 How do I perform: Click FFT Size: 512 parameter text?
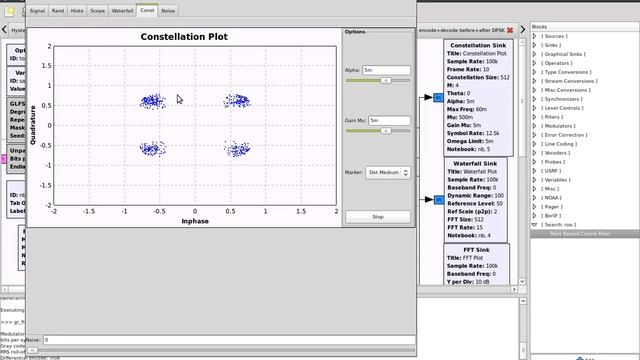pos(466,220)
